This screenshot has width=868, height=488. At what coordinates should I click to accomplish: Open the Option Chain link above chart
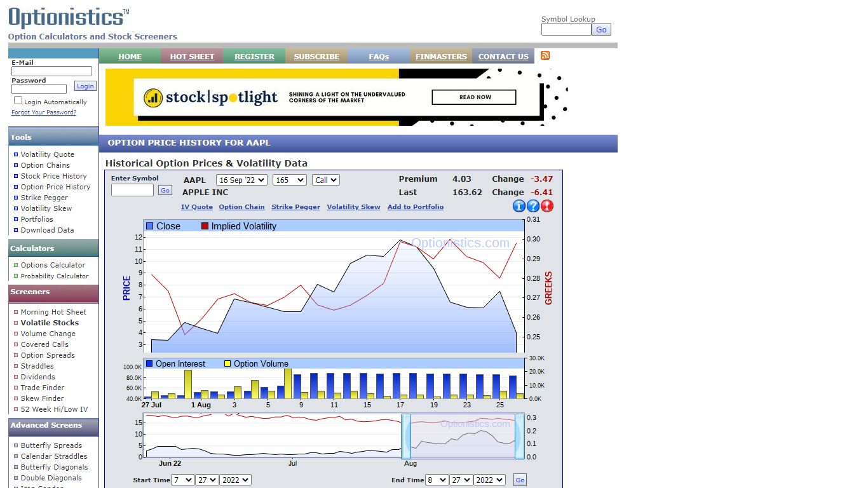click(241, 207)
